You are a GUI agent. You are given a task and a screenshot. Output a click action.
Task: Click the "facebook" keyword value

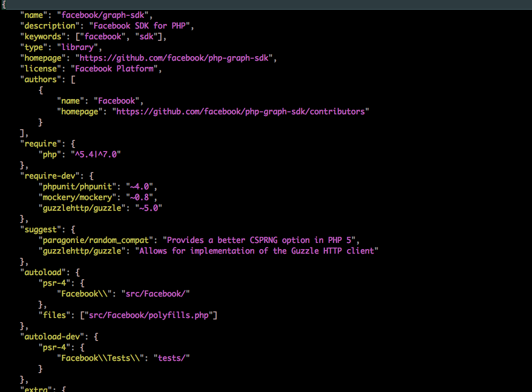pyautogui.click(x=103, y=37)
